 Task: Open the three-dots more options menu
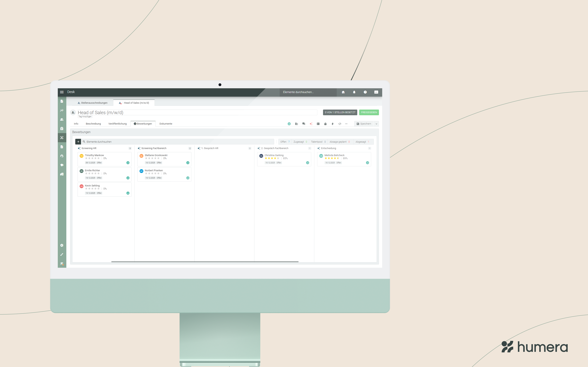tap(346, 124)
